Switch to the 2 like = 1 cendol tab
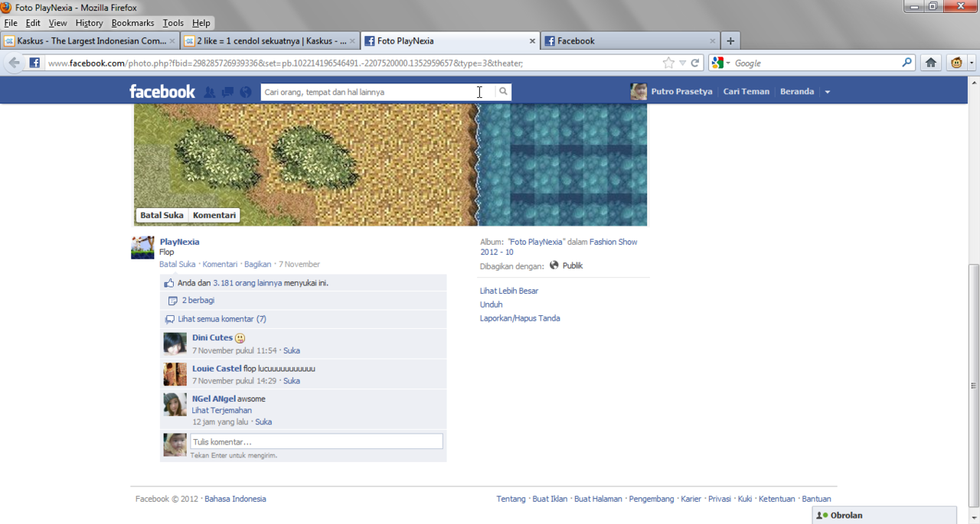 pyautogui.click(x=270, y=41)
